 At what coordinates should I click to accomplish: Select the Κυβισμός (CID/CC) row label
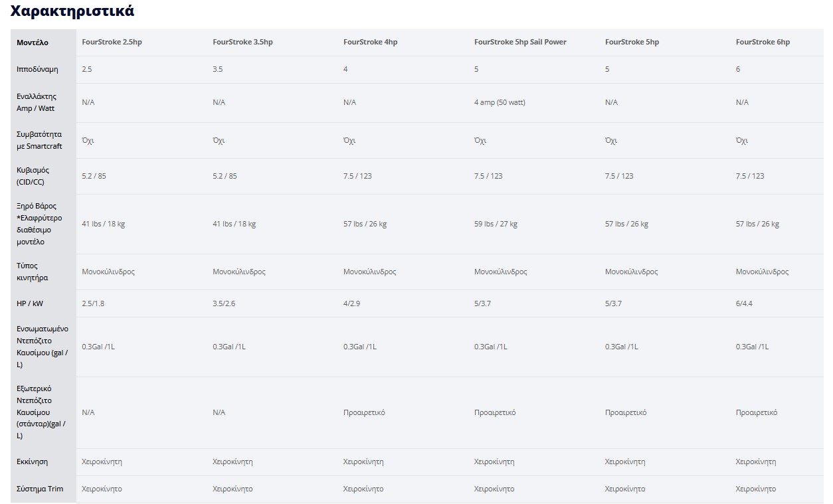(33, 176)
